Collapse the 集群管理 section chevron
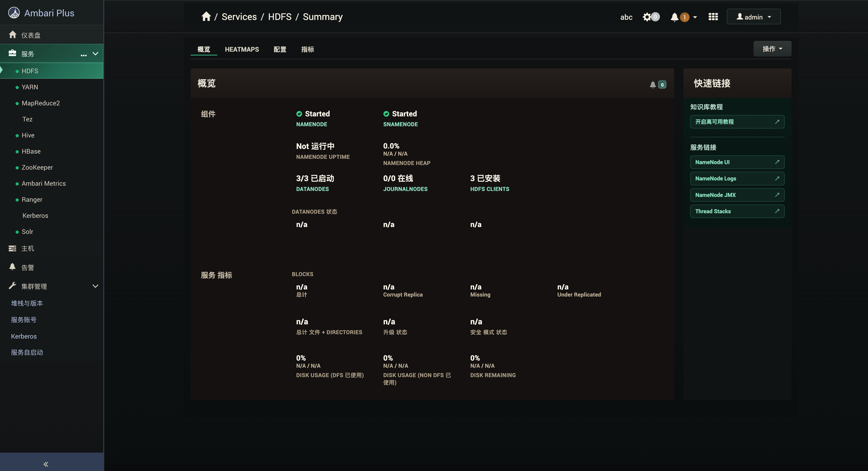868x471 pixels. coord(95,286)
